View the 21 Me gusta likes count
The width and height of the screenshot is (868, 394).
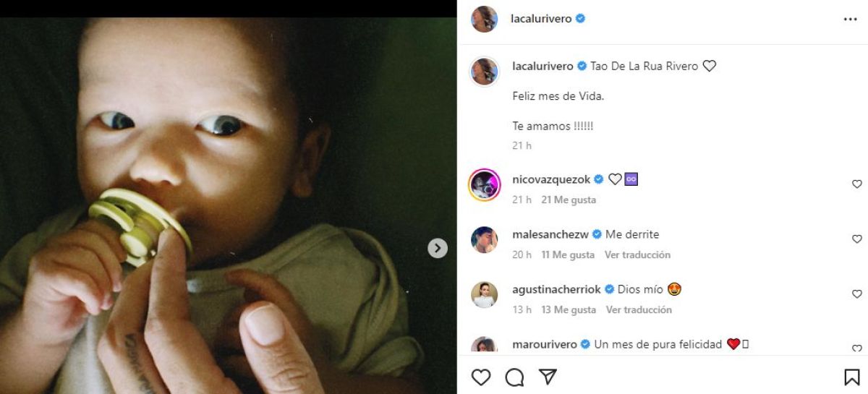pyautogui.click(x=569, y=200)
